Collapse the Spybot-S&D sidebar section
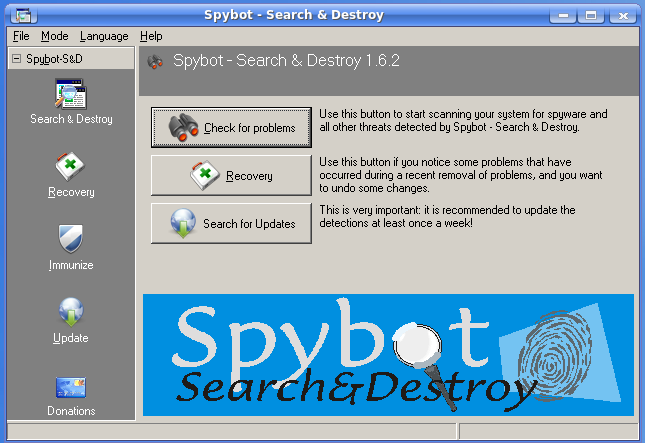Screen dimensions: 645x443 [17, 59]
